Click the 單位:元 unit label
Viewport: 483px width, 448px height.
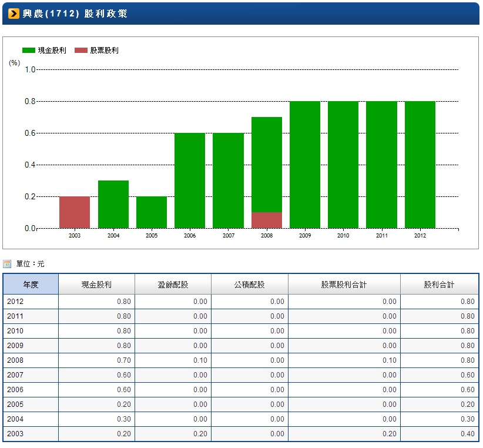[x=30, y=264]
